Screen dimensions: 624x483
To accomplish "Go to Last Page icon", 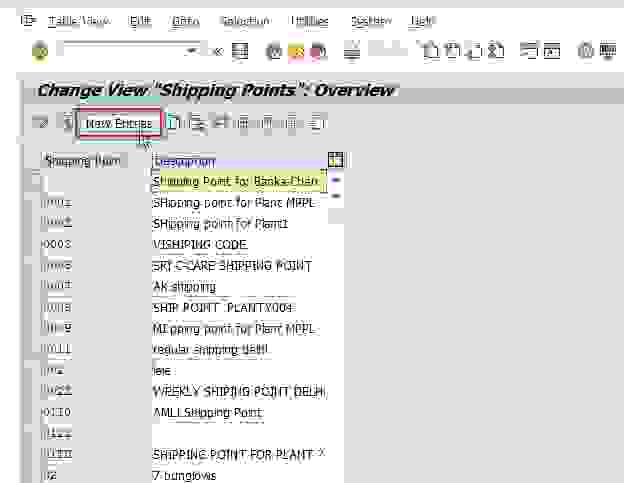I will 495,51.
